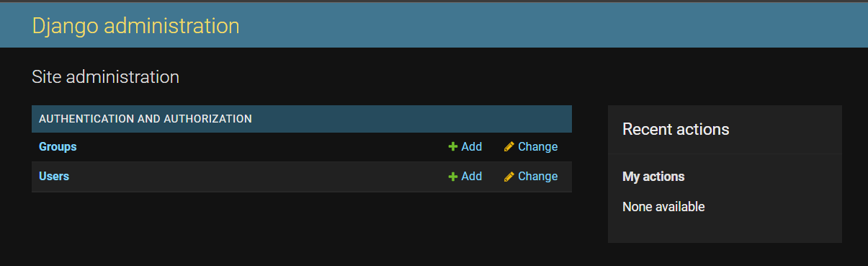868x266 pixels.
Task: Click the Recent actions heading
Action: (676, 129)
